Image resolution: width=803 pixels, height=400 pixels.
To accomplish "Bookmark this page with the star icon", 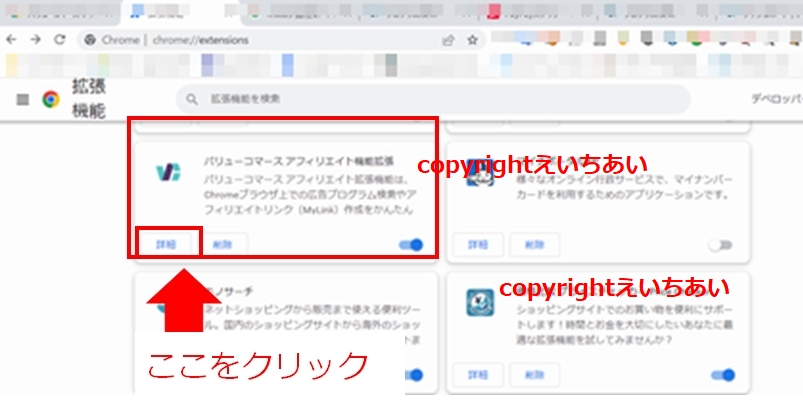I will [x=473, y=40].
